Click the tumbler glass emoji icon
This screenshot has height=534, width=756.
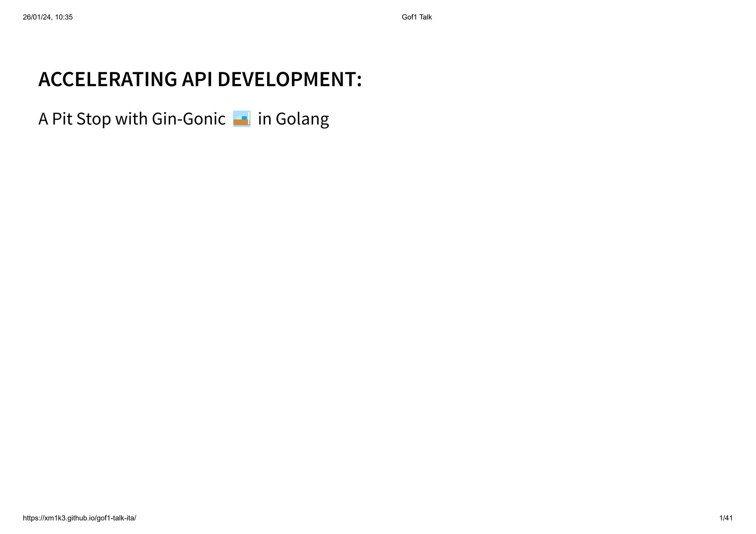(x=242, y=119)
